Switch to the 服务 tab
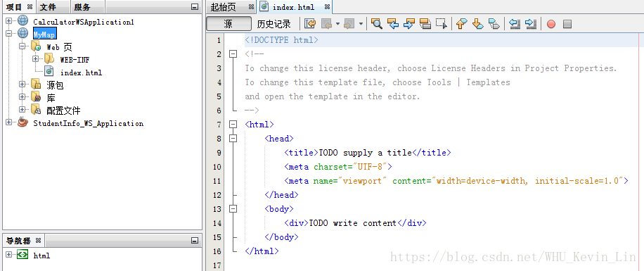Viewport: 644px width, 271px height. 82,7
